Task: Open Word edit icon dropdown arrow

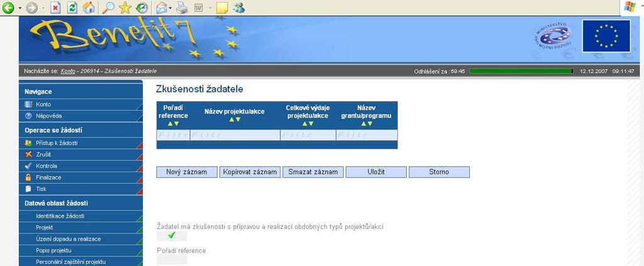Action: click(210, 8)
